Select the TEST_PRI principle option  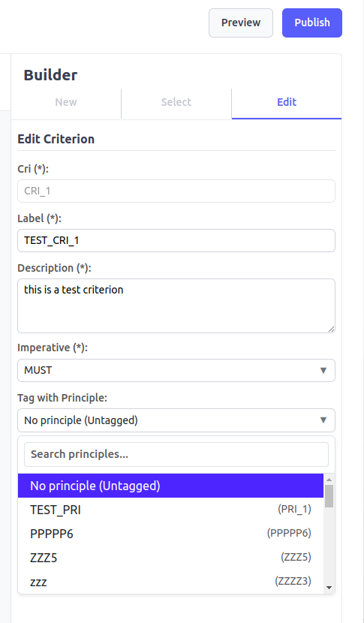[170, 510]
